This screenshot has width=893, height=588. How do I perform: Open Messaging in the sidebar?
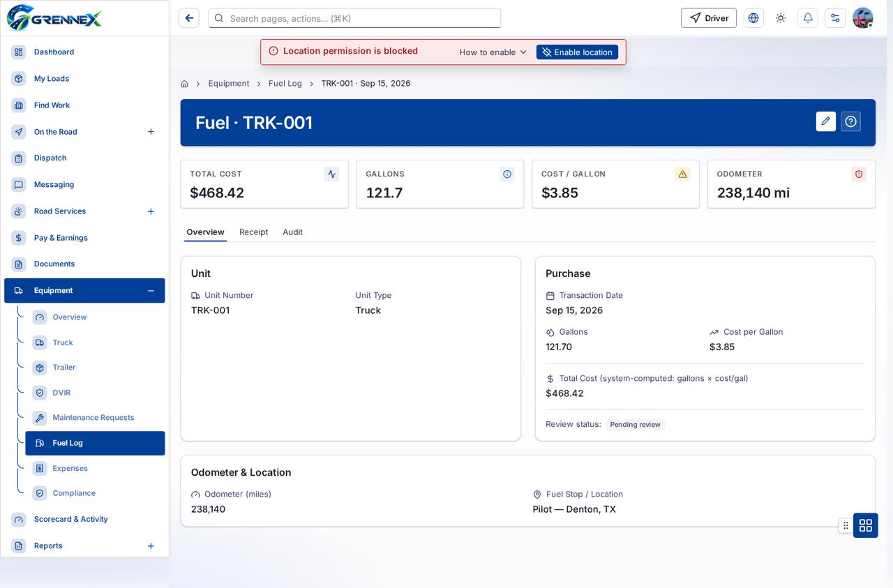click(x=84, y=185)
